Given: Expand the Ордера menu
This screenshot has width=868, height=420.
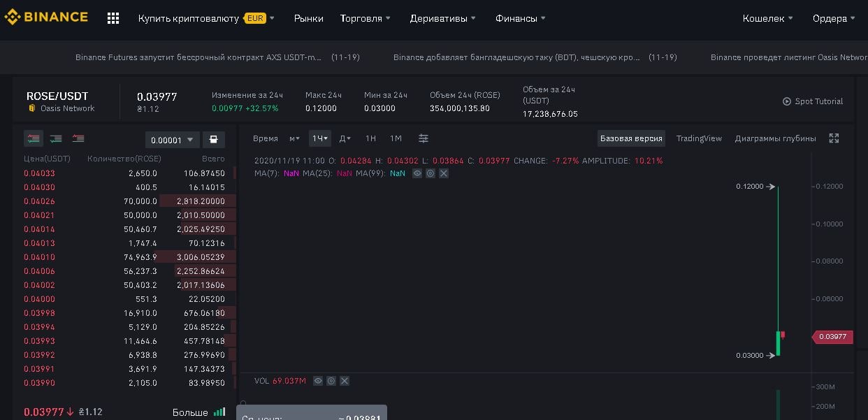Looking at the screenshot, I should pos(834,18).
